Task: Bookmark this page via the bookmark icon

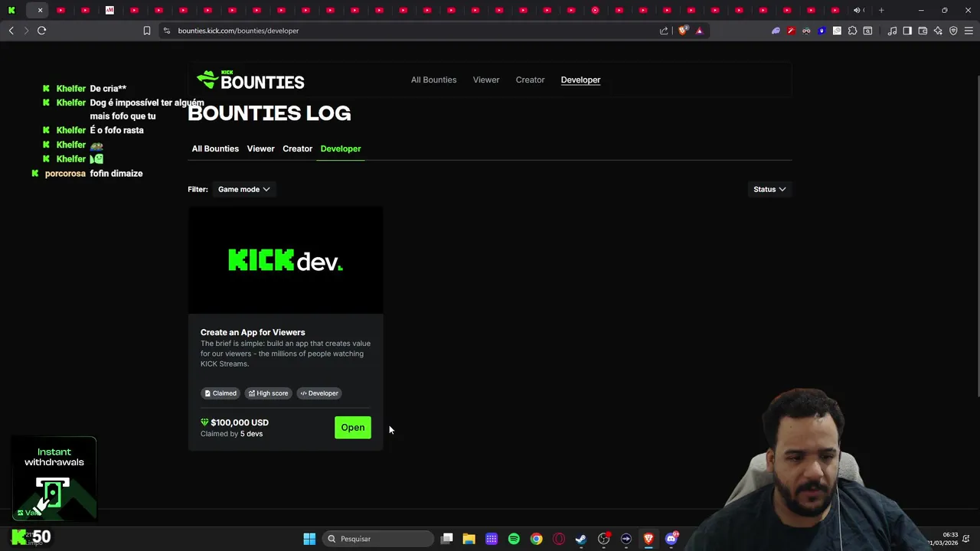Action: [x=147, y=31]
